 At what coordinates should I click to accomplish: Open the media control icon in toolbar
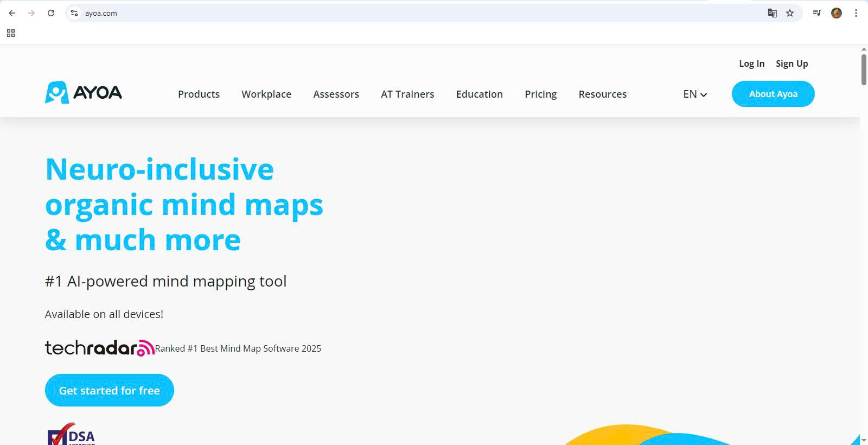pyautogui.click(x=817, y=13)
